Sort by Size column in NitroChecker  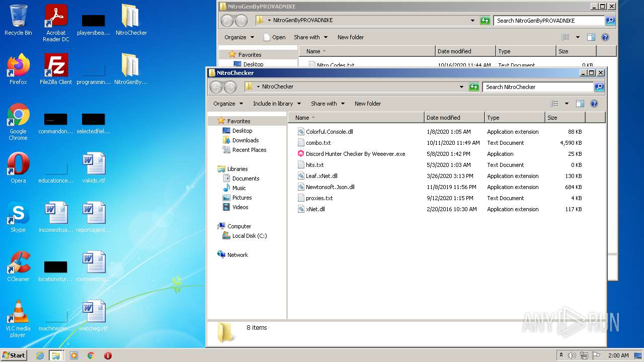click(565, 118)
